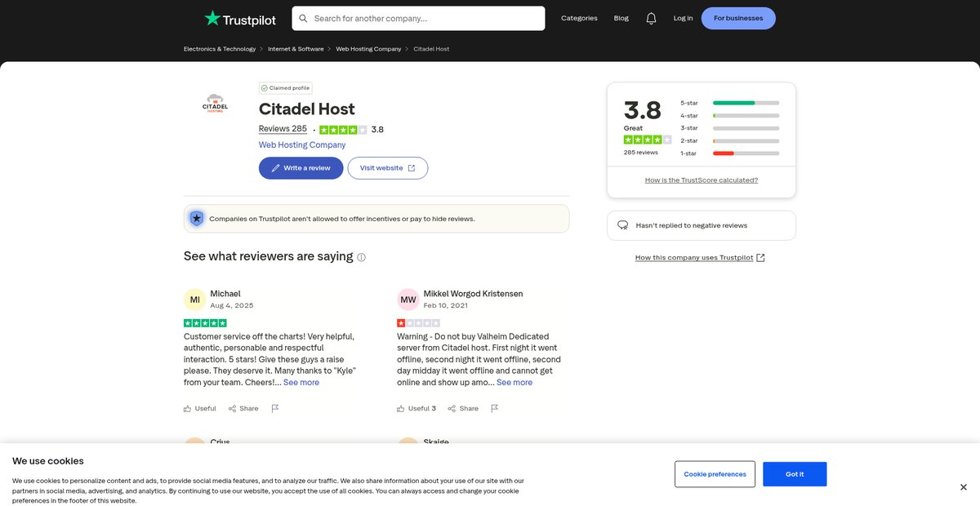Open How this company uses Trustpilot

click(x=700, y=258)
